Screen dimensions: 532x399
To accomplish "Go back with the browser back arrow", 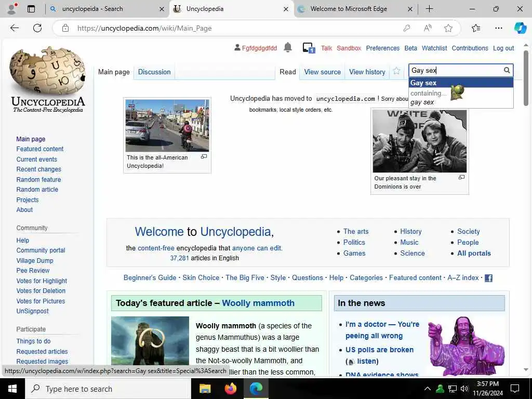I will 15,28.
